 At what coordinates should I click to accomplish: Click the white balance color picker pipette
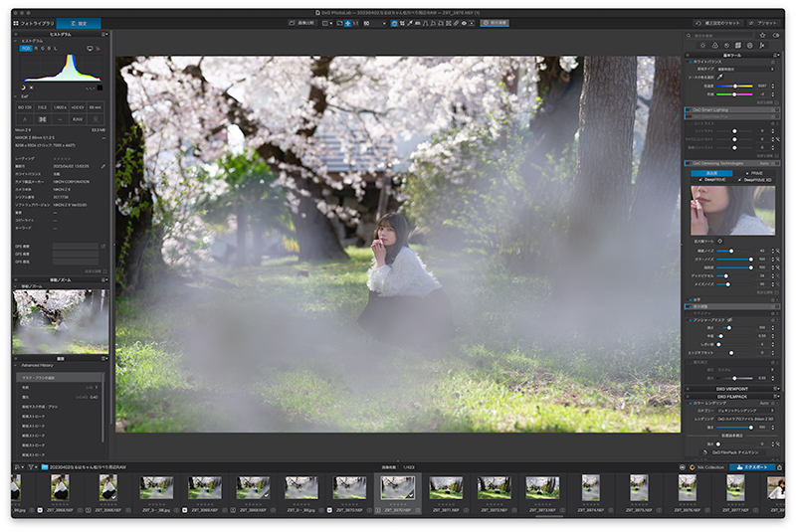coord(719,78)
